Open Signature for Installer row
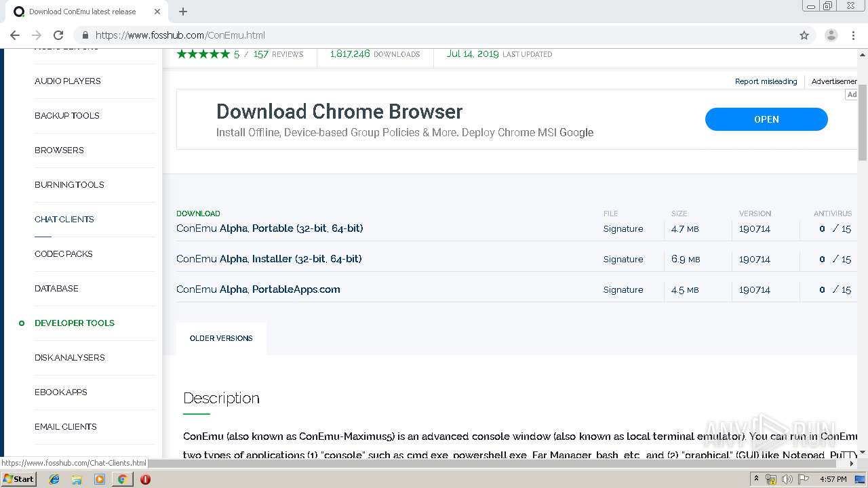Image resolution: width=868 pixels, height=488 pixels. 623,260
